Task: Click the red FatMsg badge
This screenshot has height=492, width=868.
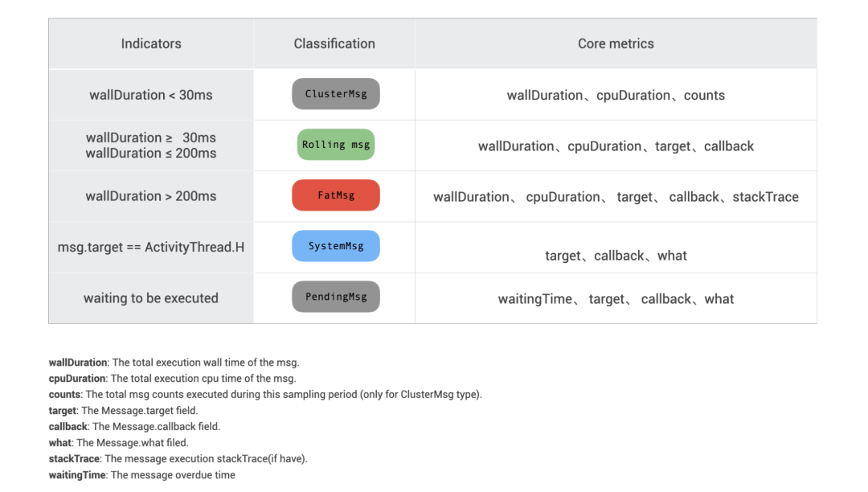Action: (x=335, y=195)
